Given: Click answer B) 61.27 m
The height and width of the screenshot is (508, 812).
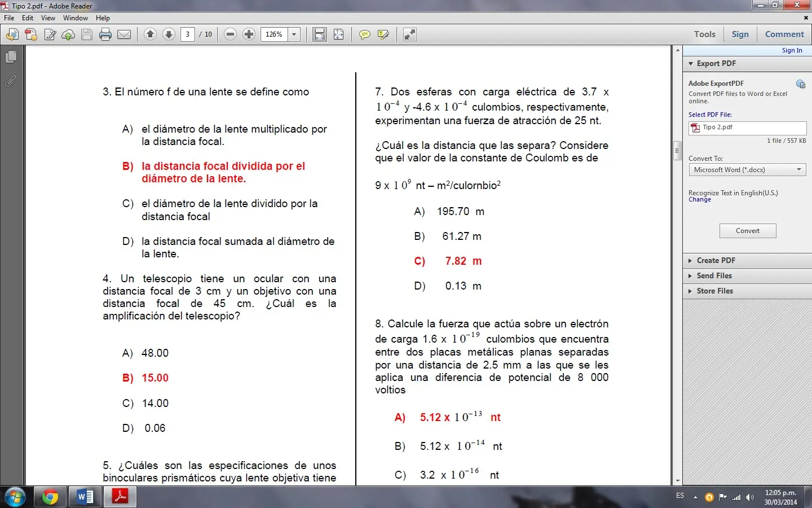Looking at the screenshot, I should click(448, 237).
